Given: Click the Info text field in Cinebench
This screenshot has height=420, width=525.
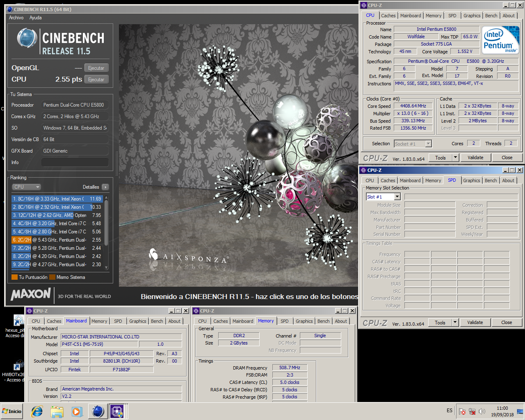Looking at the screenshot, I should [x=75, y=162].
